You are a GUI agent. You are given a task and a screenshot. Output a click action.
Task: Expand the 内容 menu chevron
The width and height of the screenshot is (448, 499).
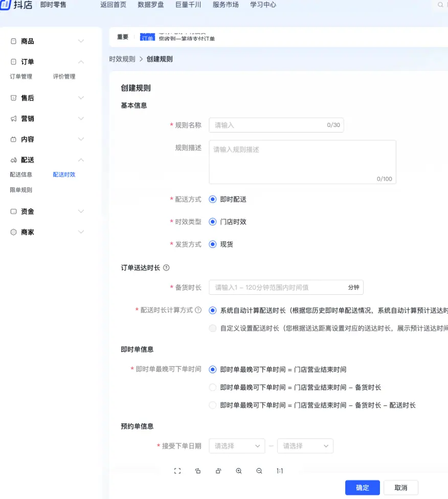tap(81, 139)
